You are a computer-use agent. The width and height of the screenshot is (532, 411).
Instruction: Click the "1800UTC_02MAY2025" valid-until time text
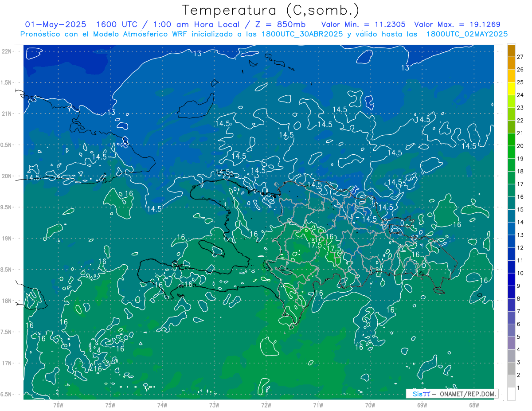click(467, 34)
